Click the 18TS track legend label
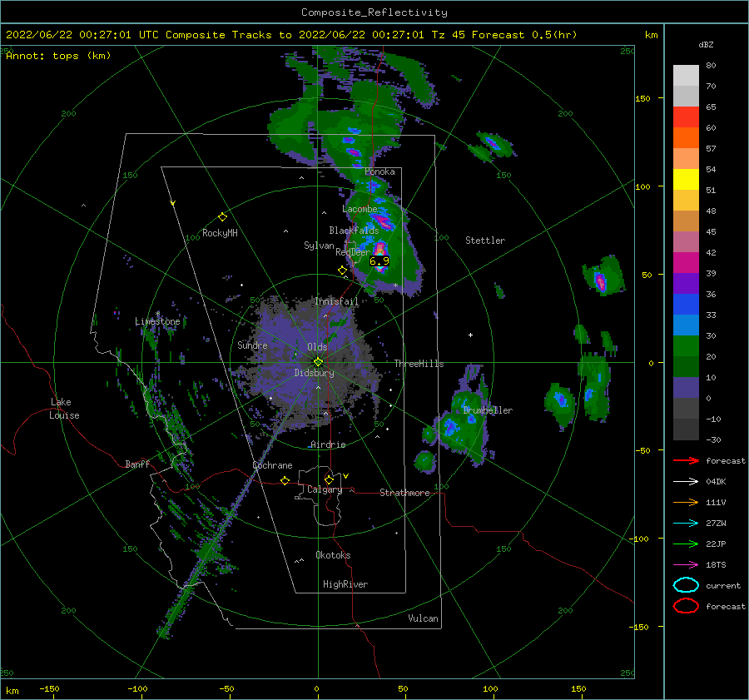Screen dimensions: 749x700 coord(716,565)
